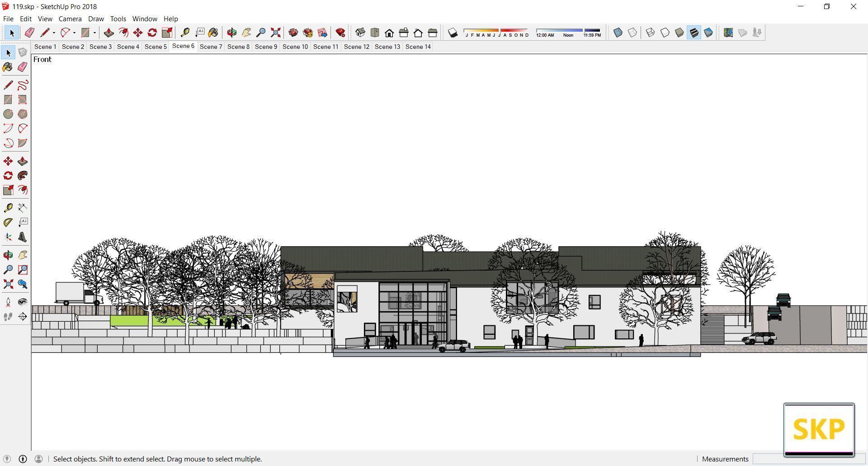The height and width of the screenshot is (466, 868).
Task: Select the Section Plane tool
Action: (23, 317)
